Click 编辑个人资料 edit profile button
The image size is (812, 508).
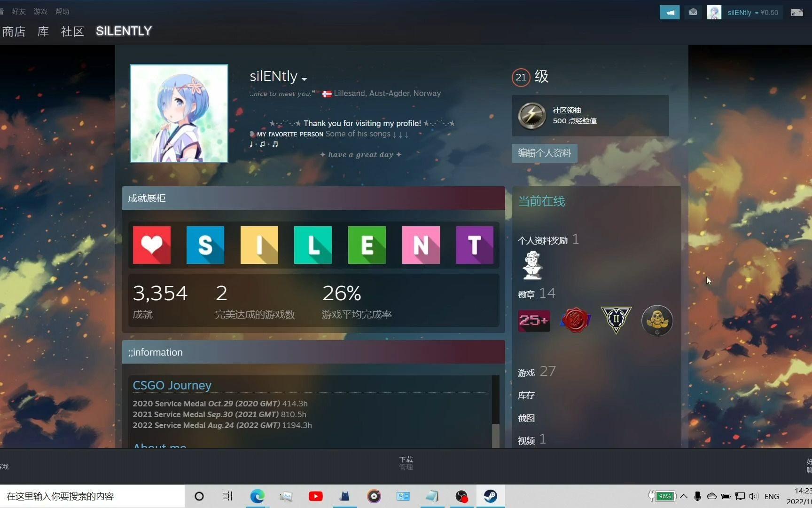[x=544, y=153]
